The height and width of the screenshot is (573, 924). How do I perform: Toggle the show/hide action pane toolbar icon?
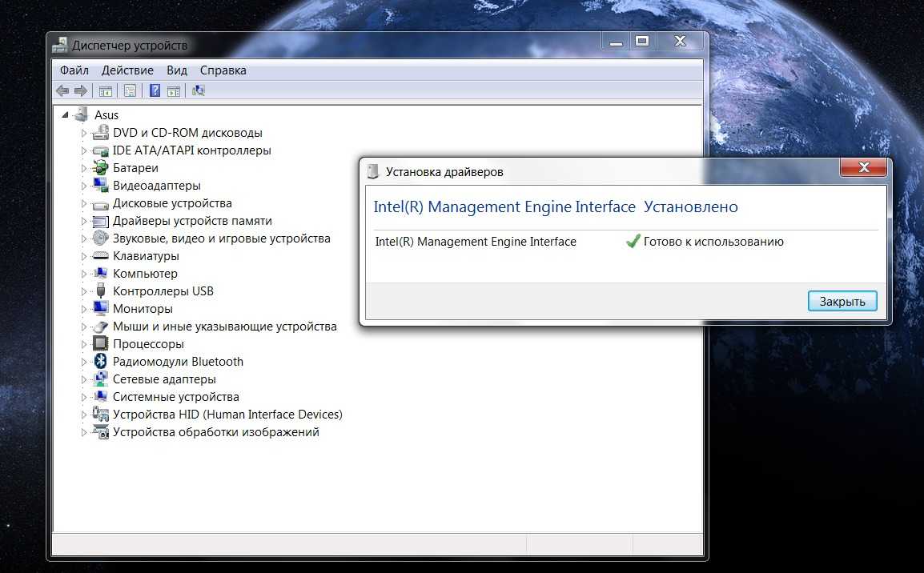tap(173, 90)
